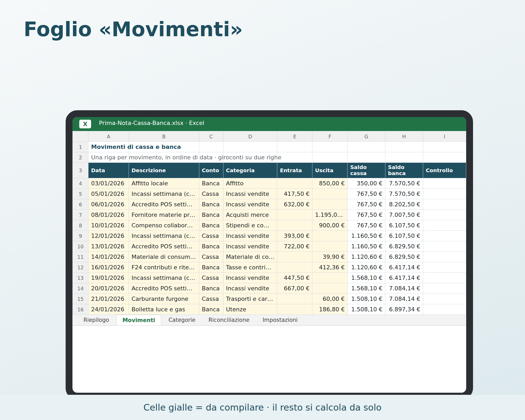Select column C header
The width and height of the screenshot is (525, 420).
tap(211, 136)
